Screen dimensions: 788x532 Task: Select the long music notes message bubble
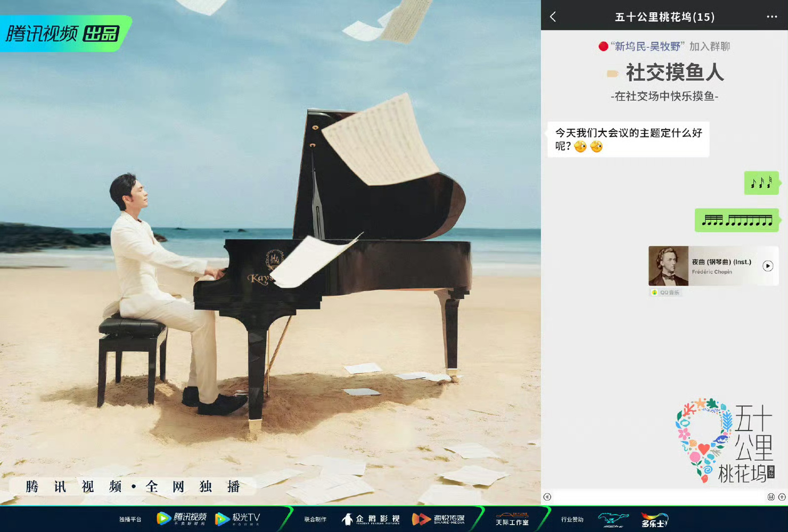[736, 220]
